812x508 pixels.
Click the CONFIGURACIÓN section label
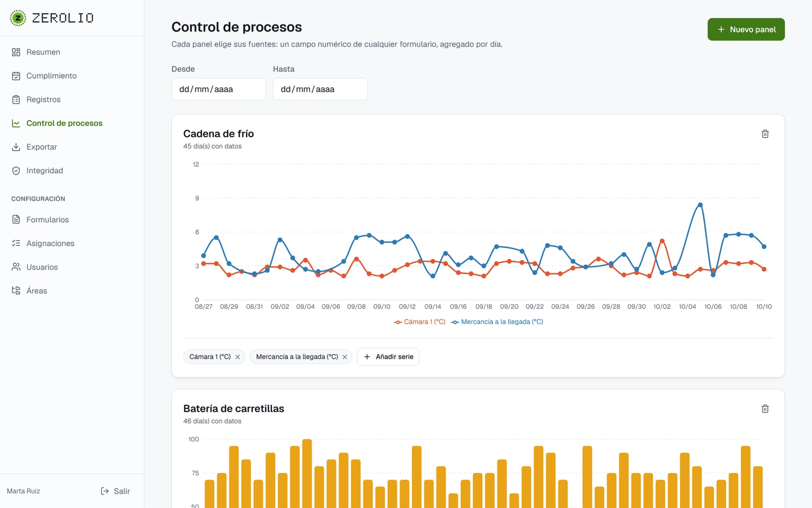point(38,199)
